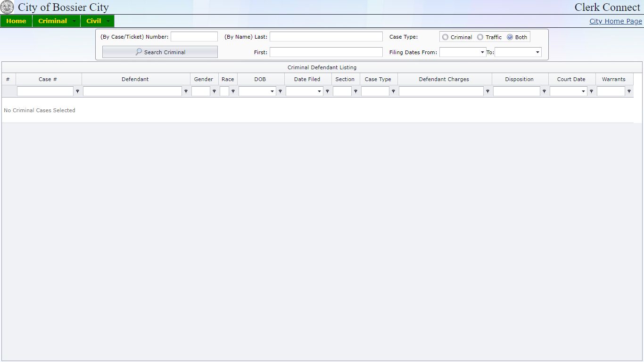644x362 pixels.
Task: Click the filter icon for Race column
Action: (233, 91)
